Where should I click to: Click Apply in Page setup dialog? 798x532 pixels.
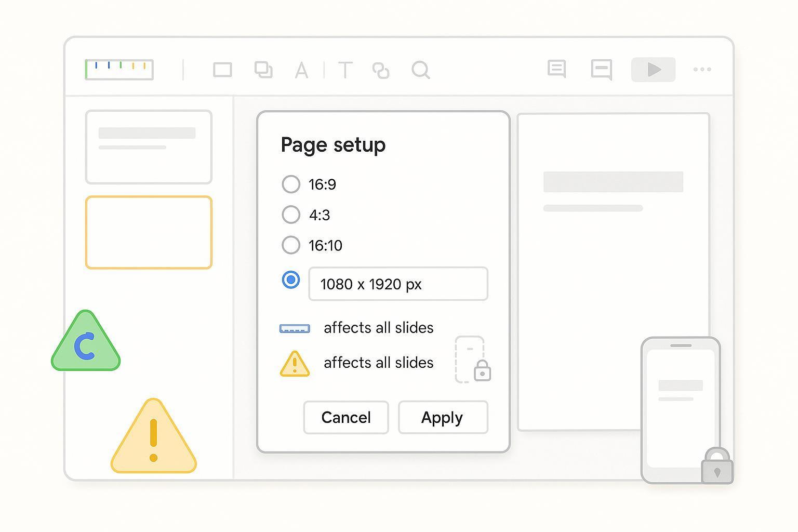coord(443,417)
